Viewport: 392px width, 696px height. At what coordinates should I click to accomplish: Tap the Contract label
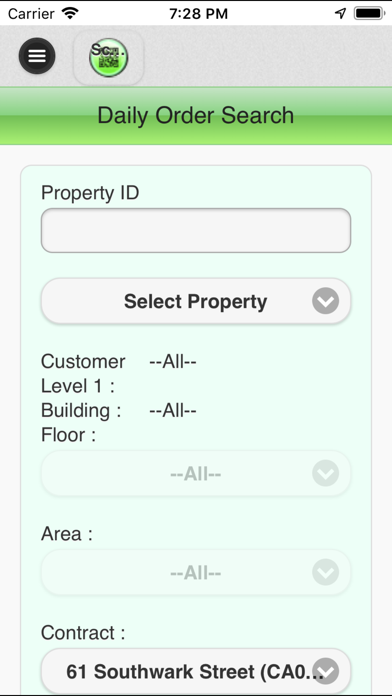point(83,633)
